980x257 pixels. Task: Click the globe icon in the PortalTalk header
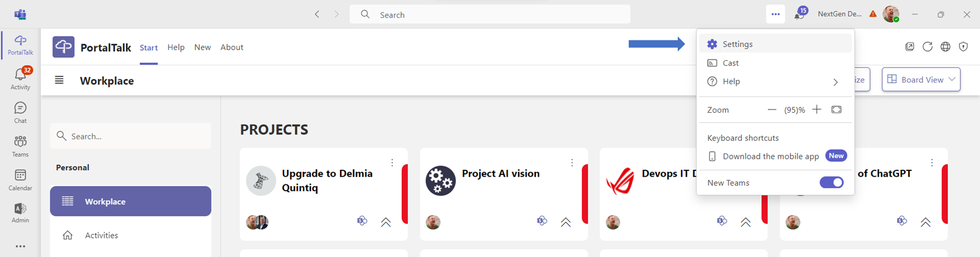point(945,47)
